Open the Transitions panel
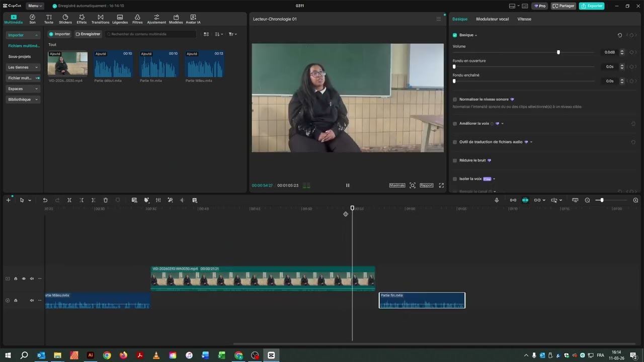644x362 pixels. point(101,19)
